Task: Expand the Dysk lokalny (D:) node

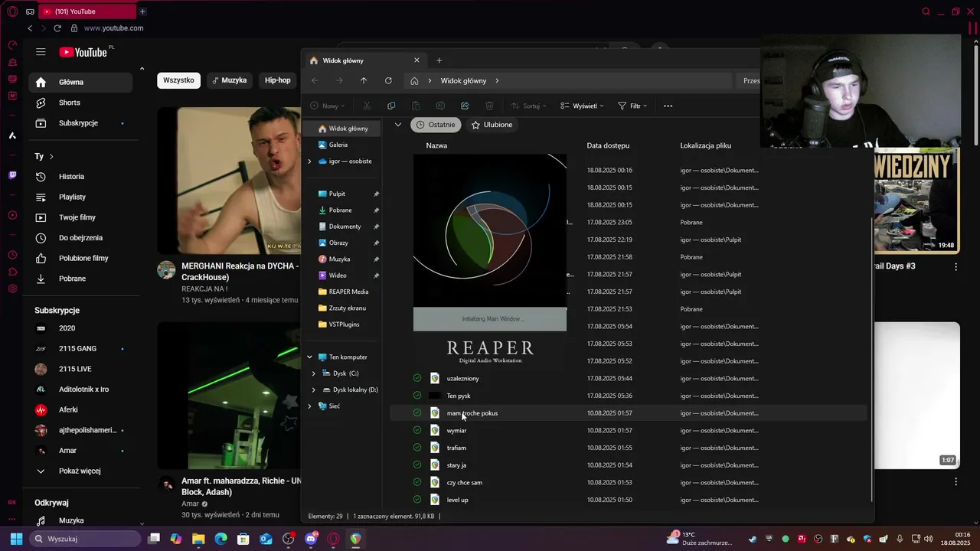Action: point(313,390)
